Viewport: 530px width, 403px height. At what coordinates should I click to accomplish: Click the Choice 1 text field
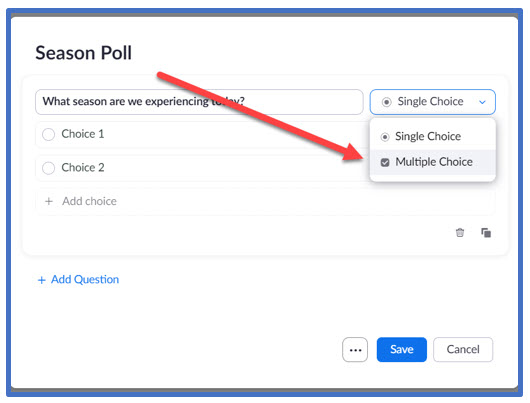pos(203,134)
